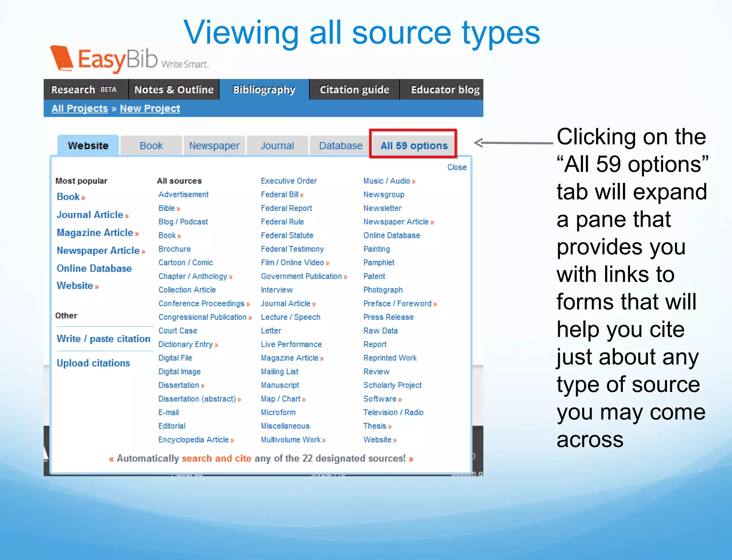Image resolution: width=732 pixels, height=560 pixels.
Task: Switch to the Book source tab
Action: (x=151, y=145)
